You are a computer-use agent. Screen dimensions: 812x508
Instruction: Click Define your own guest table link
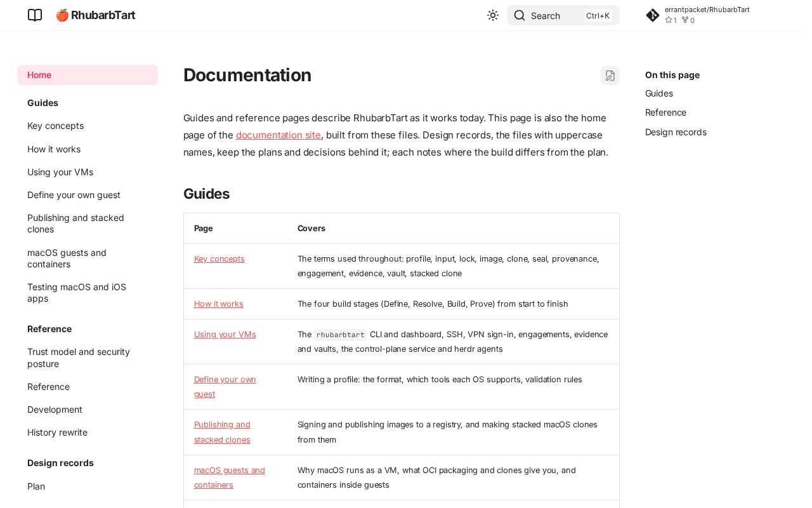[225, 387]
